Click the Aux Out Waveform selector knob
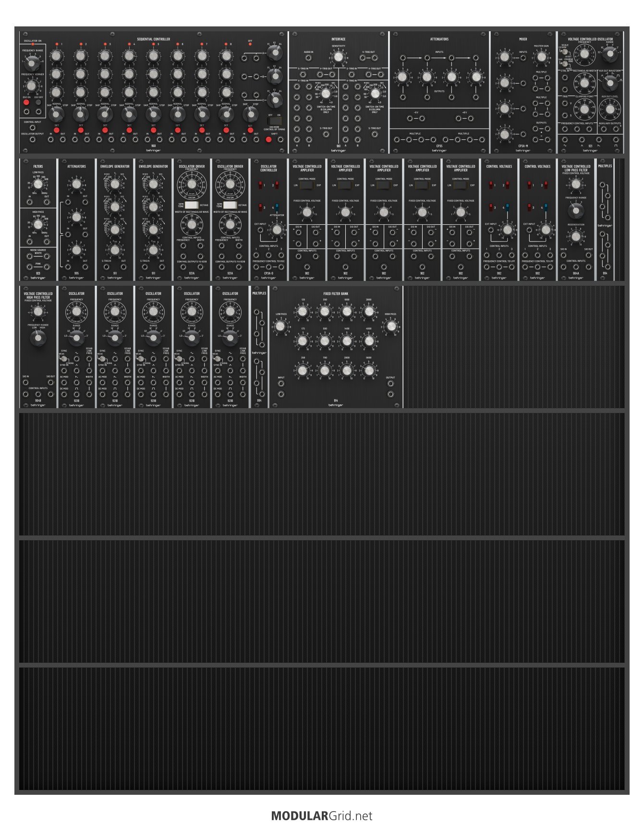Viewport: 644px width, 826px height. pyautogui.click(x=610, y=83)
